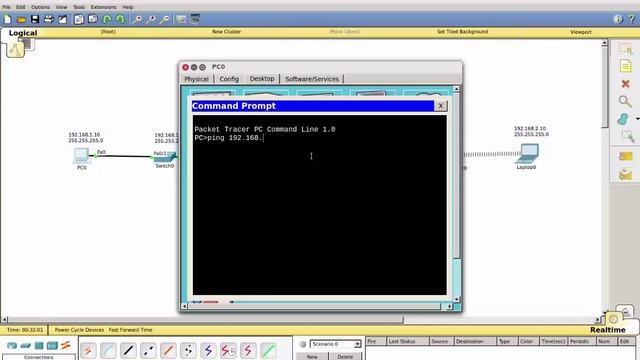Choose the Resize Shape tool
Screen dimensions: 640x360
tap(627, 136)
